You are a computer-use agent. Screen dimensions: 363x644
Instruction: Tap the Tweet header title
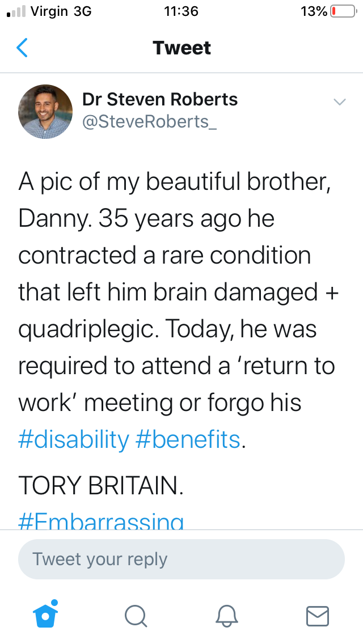181,48
